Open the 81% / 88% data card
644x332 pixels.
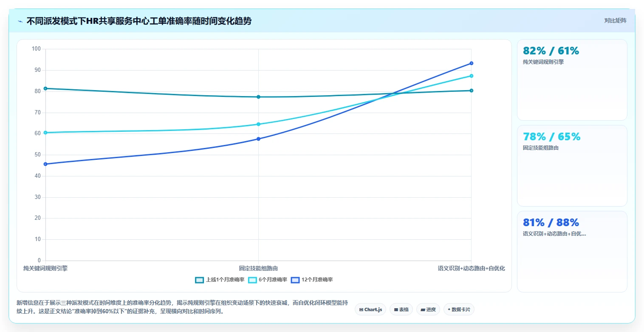572,252
